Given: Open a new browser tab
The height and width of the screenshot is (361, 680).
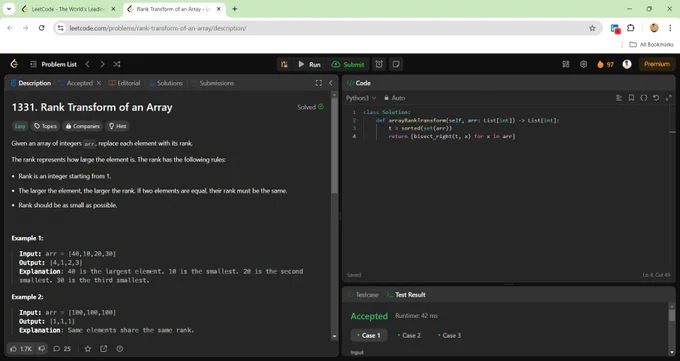Looking at the screenshot, I should 235,9.
